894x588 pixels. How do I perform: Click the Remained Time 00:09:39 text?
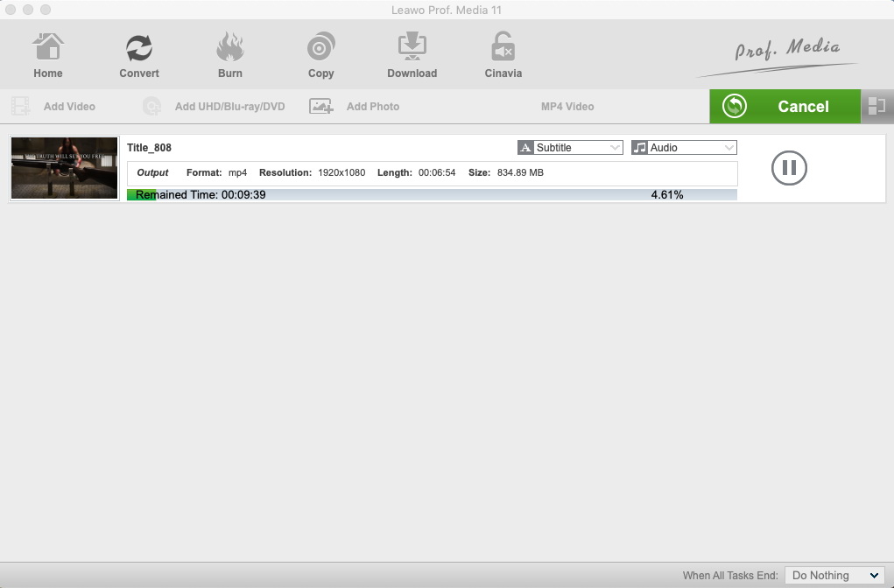[201, 195]
